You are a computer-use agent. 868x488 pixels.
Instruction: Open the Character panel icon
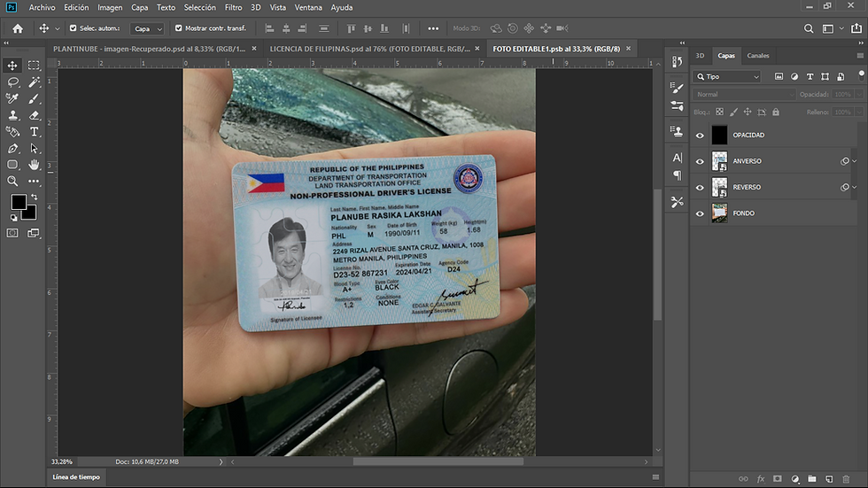pos(677,158)
